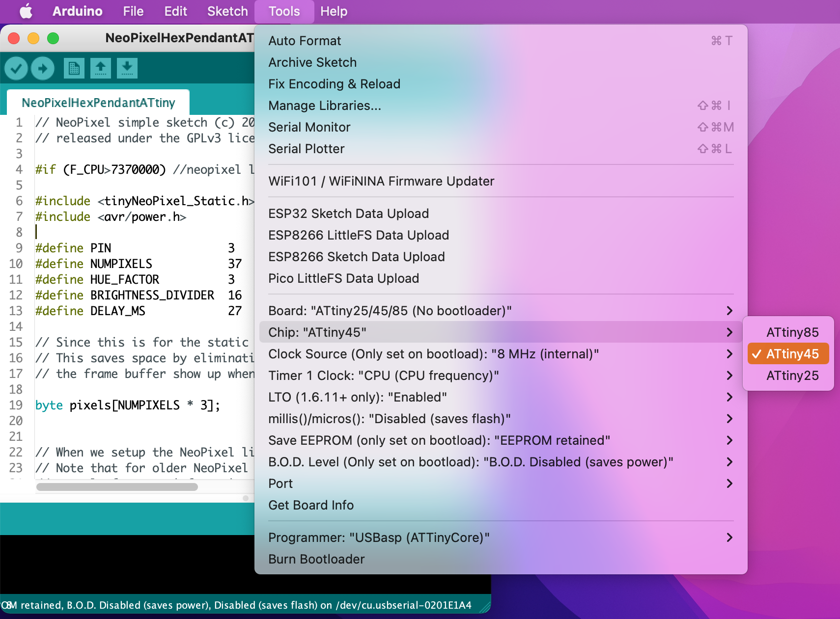Click the Save sketch down-arrow icon
Screen dimensions: 840x619
click(127, 68)
